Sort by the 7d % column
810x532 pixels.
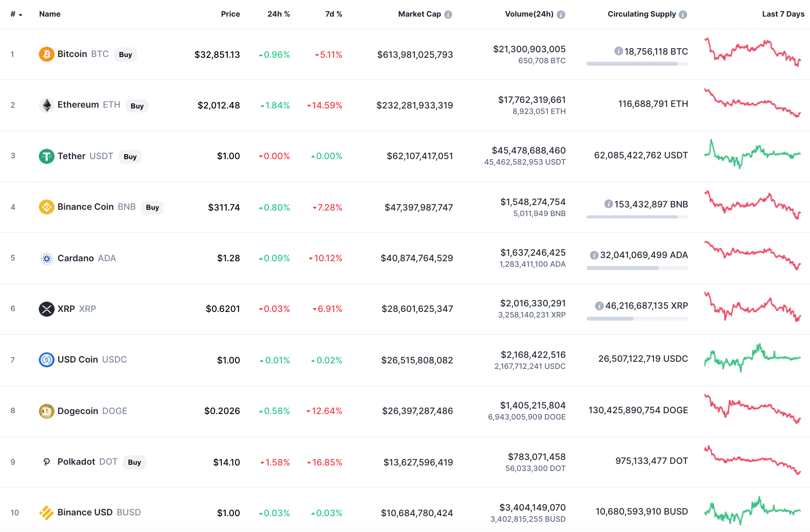click(x=334, y=14)
